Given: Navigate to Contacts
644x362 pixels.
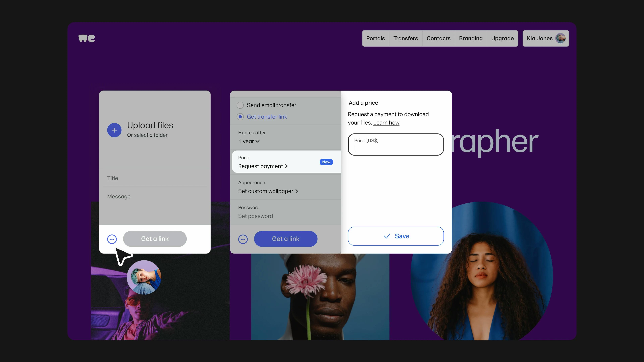Looking at the screenshot, I should [438, 38].
